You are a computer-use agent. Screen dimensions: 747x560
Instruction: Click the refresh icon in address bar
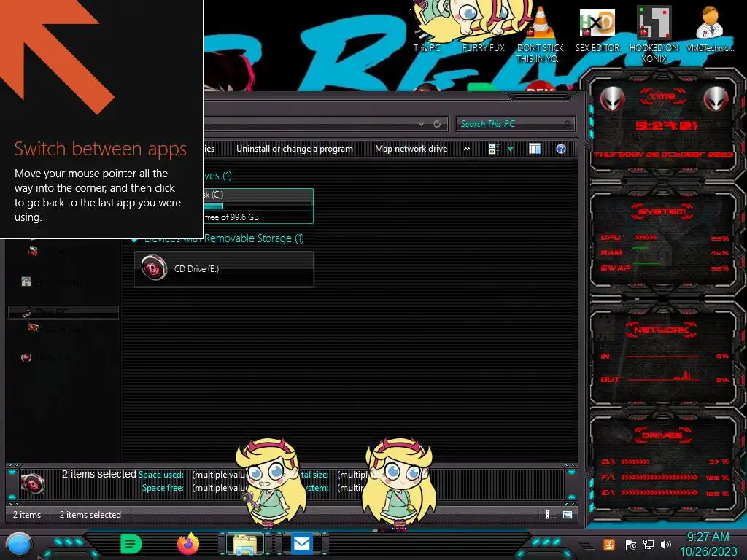point(437,124)
